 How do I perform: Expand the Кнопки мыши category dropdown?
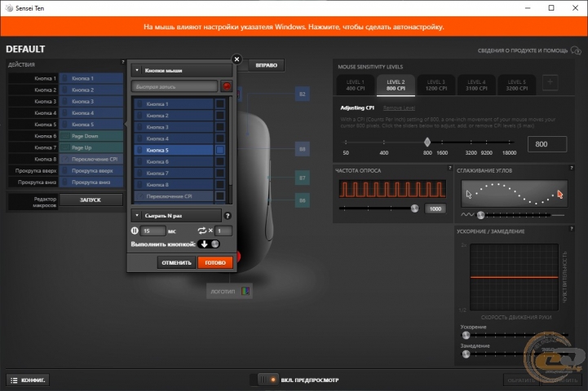point(182,70)
